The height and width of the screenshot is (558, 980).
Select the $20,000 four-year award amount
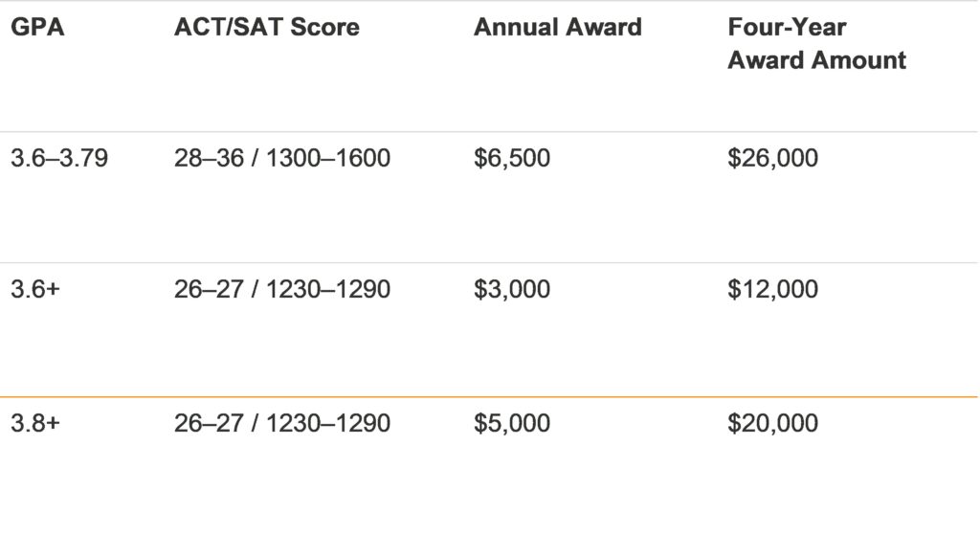click(x=772, y=423)
